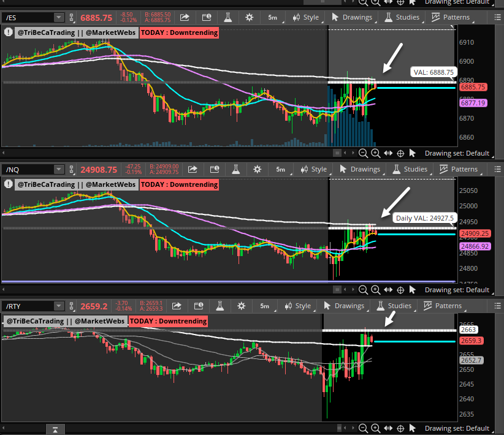Toggle the symbol link clip for /NQ
Viewport: 504px width, 435px height.
point(72,169)
